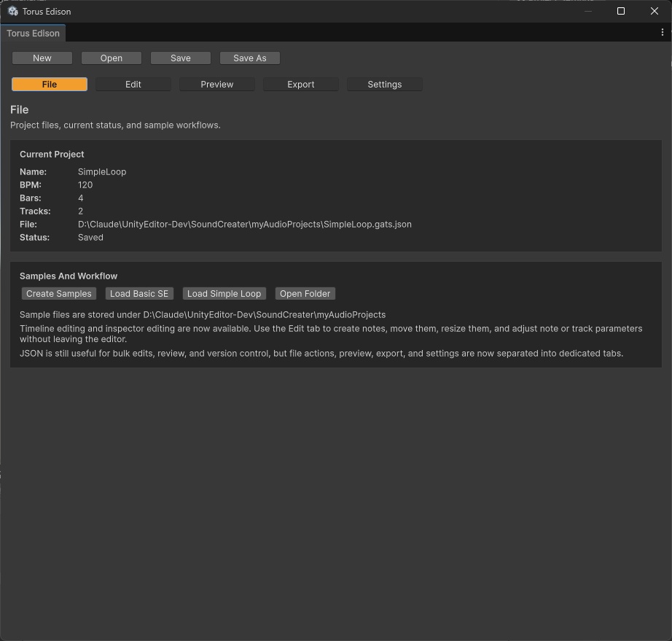
Task: Click Open Folder for sample files
Action: pyautogui.click(x=305, y=294)
